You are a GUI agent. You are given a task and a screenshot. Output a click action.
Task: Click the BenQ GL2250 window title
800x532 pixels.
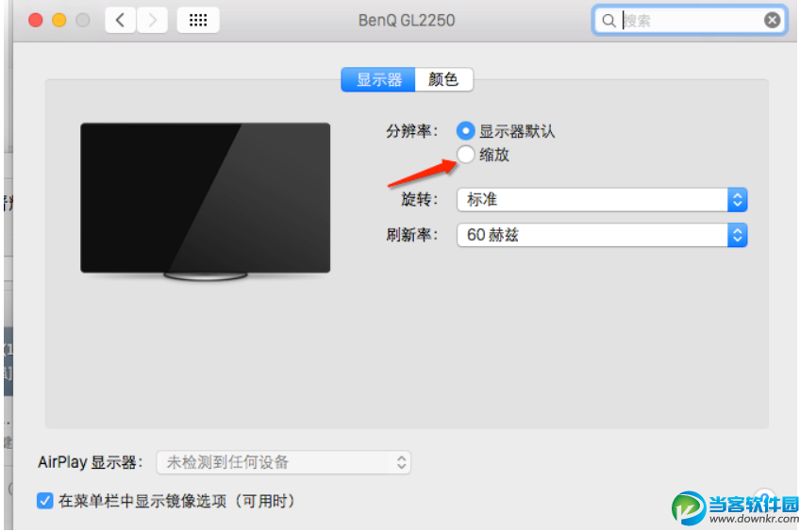407,21
